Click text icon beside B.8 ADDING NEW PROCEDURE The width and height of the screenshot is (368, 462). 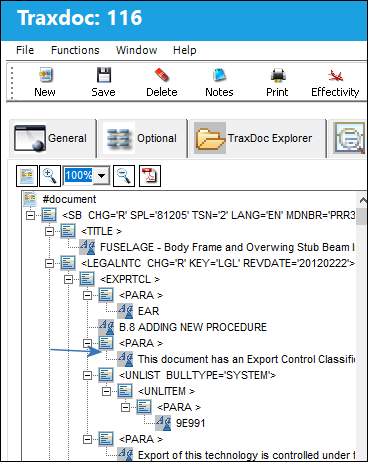[106, 327]
